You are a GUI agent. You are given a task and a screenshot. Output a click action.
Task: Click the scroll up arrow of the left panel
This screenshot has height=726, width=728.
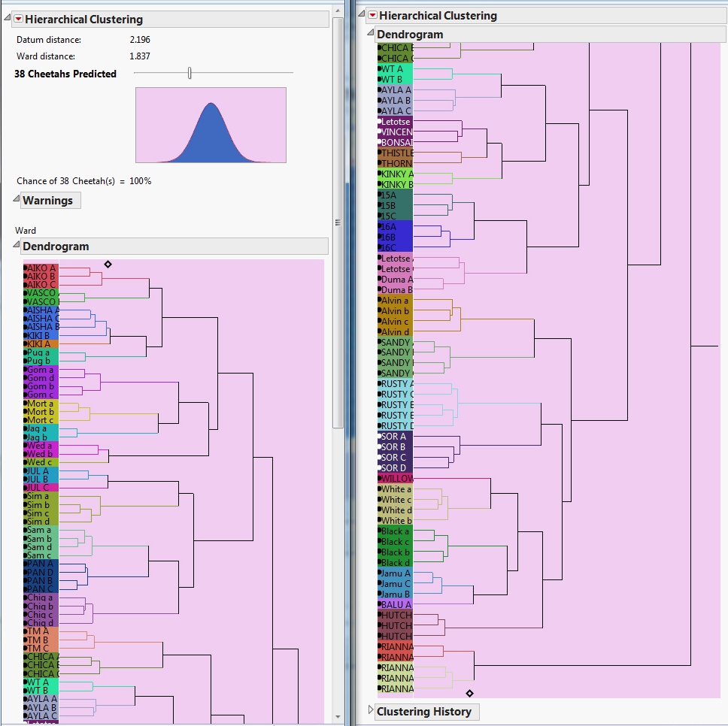coord(338,11)
